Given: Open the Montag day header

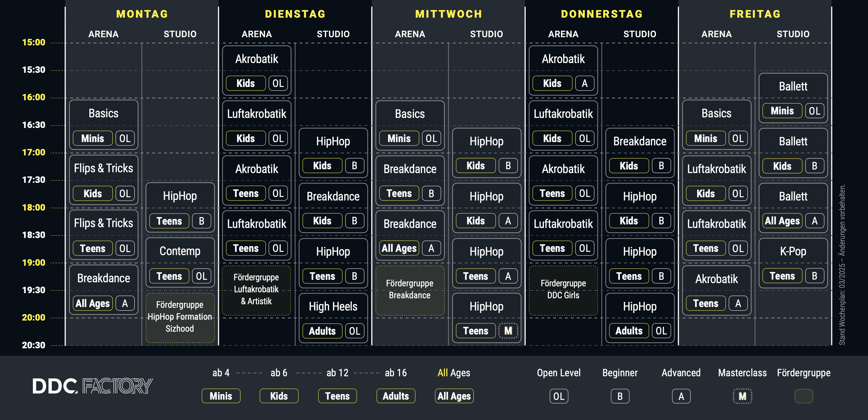Looking at the screenshot, I should (x=142, y=14).
